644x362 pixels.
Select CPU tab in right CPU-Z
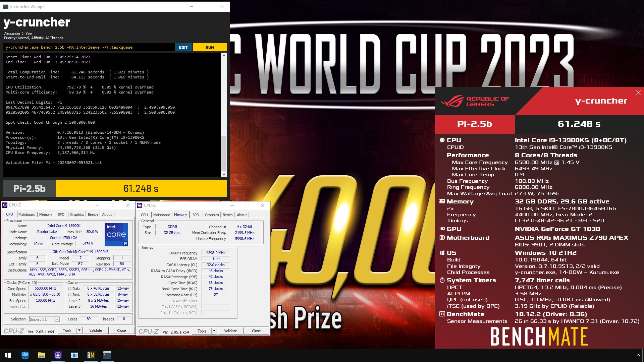coord(144,215)
